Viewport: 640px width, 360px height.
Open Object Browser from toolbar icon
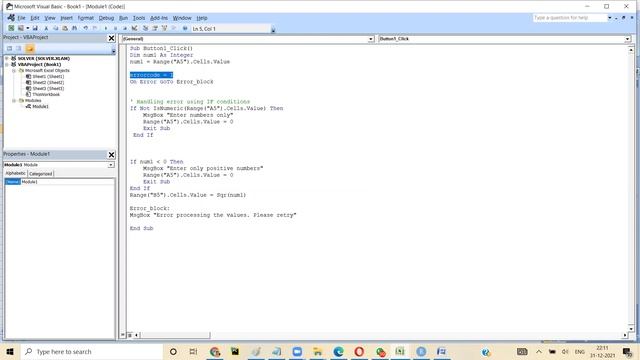tap(164, 28)
